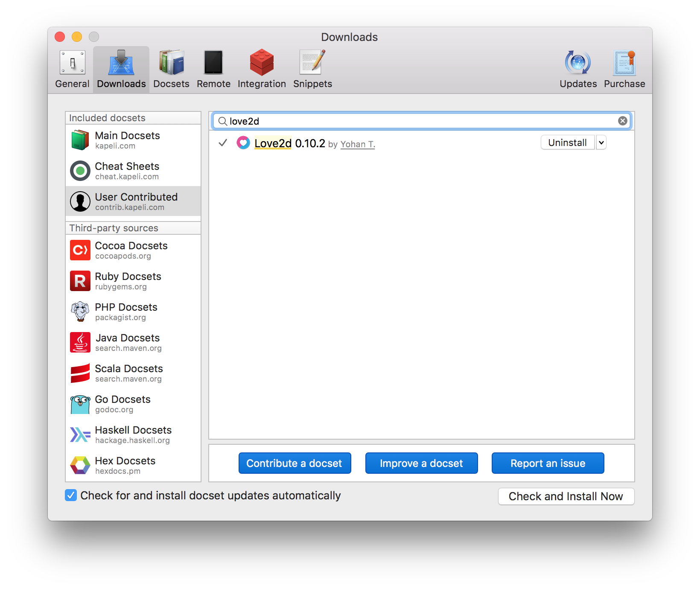
Task: Open Go Docsets via the gopher icon
Action: 80,404
